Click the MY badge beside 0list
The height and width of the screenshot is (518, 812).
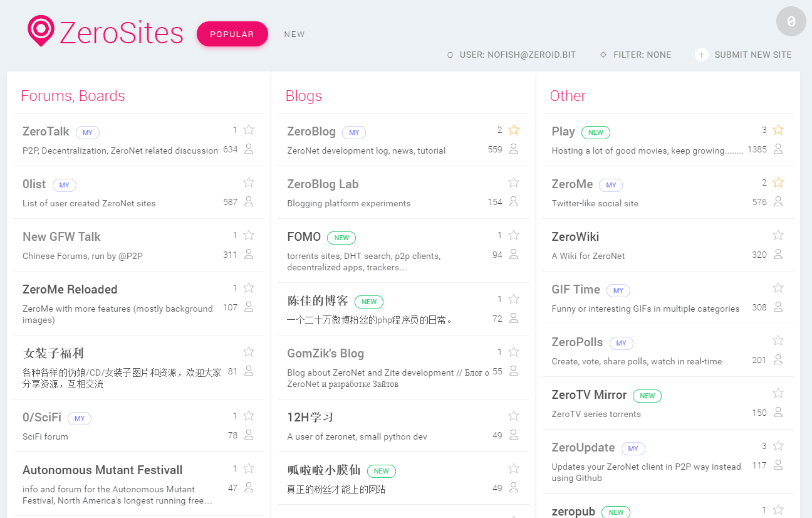64,185
